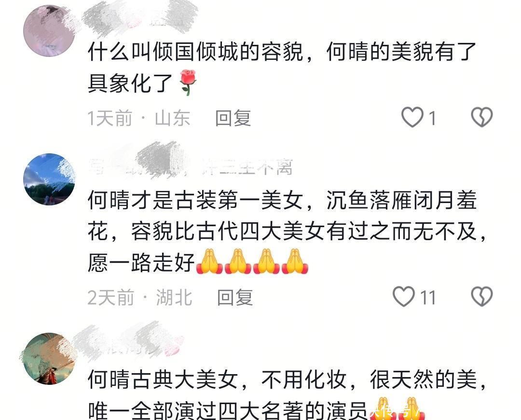Viewport: 521px width, 420px height.
Task: Open third commenter's green avatar
Action: pos(49,359)
